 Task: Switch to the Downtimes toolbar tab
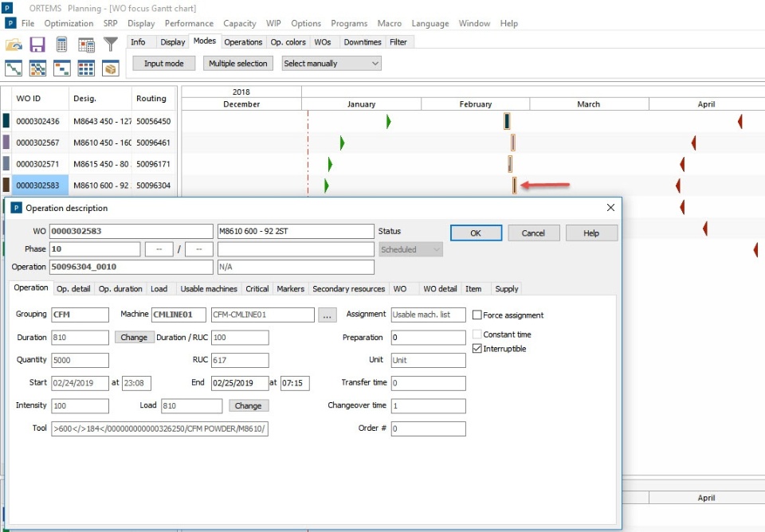(363, 42)
